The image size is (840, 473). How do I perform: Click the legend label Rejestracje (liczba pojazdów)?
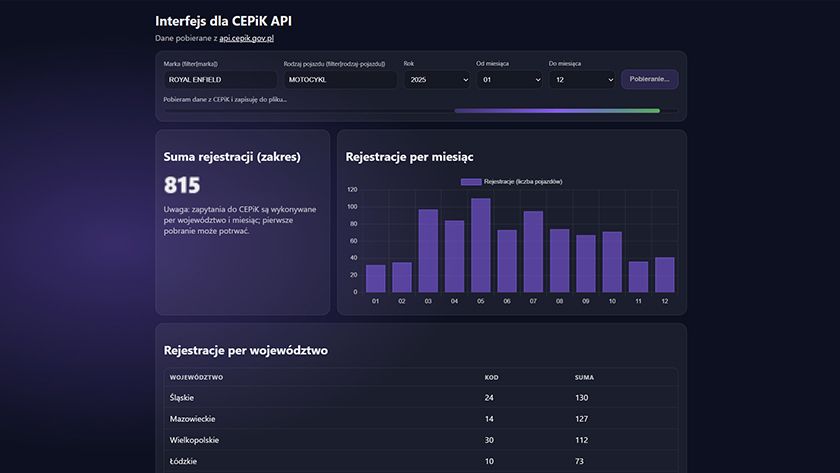click(523, 182)
